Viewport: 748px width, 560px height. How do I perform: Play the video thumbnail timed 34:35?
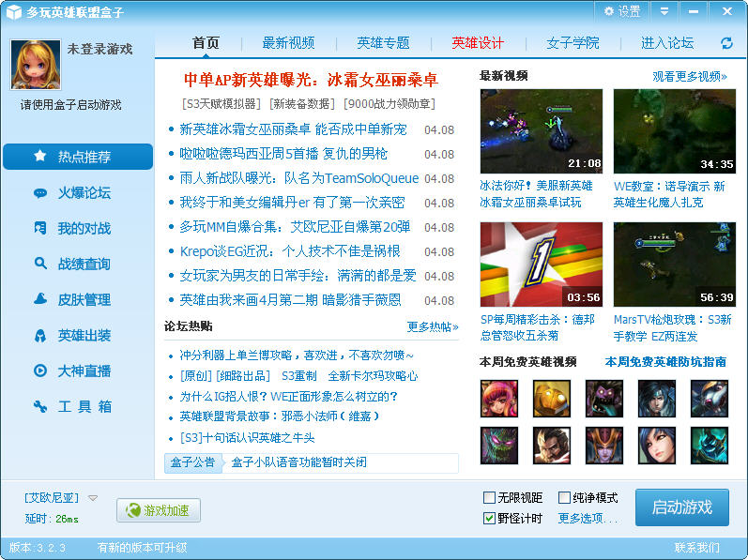click(675, 131)
